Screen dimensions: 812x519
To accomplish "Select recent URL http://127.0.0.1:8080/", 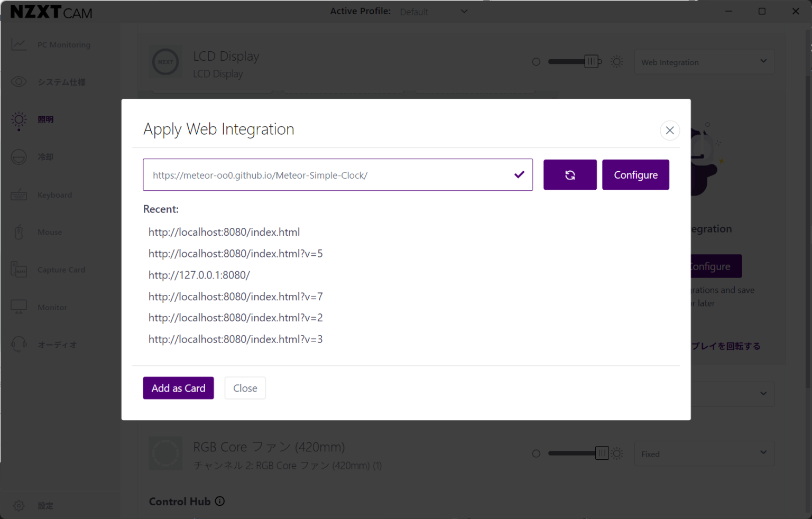I will [199, 275].
